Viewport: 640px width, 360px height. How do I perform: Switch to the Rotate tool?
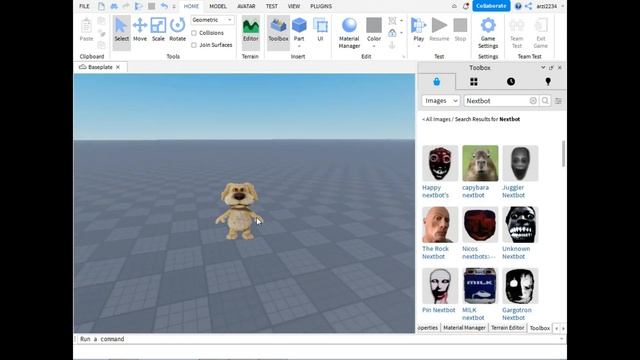(177, 30)
